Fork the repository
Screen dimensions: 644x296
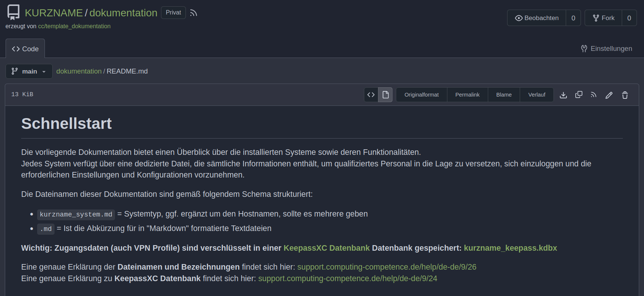point(604,18)
